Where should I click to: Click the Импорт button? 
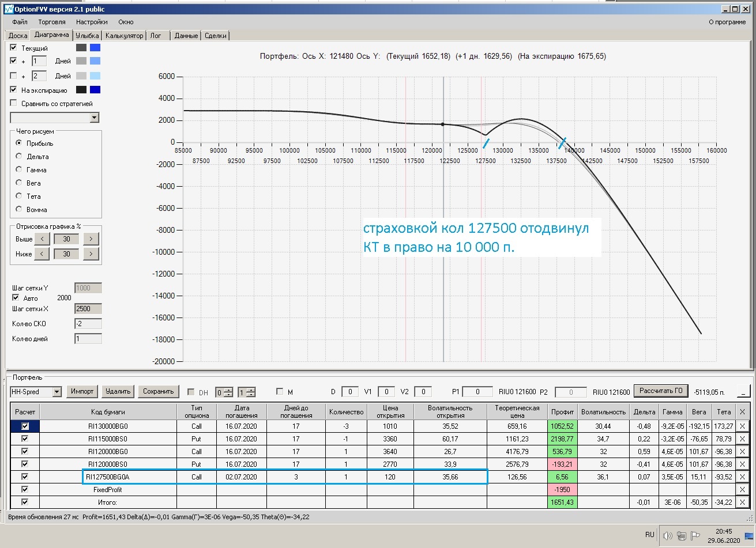click(x=82, y=392)
